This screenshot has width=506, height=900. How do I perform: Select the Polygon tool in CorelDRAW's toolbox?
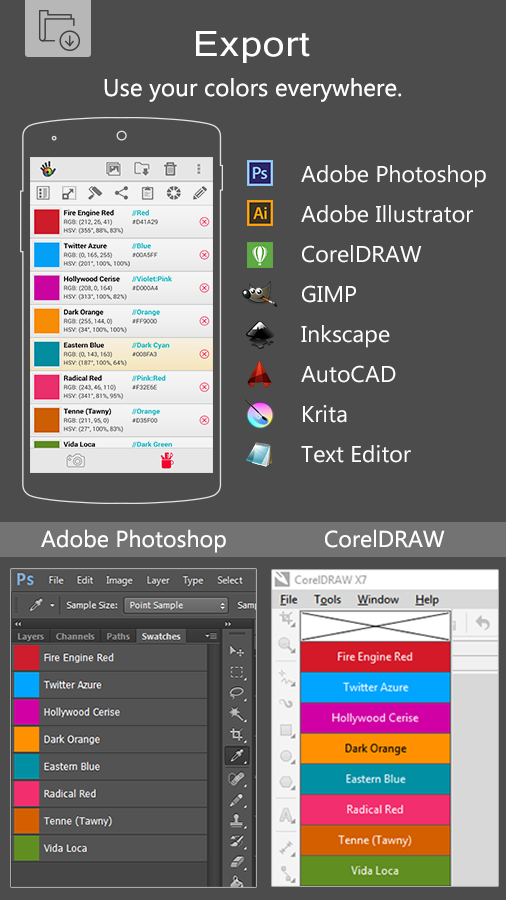(x=286, y=782)
